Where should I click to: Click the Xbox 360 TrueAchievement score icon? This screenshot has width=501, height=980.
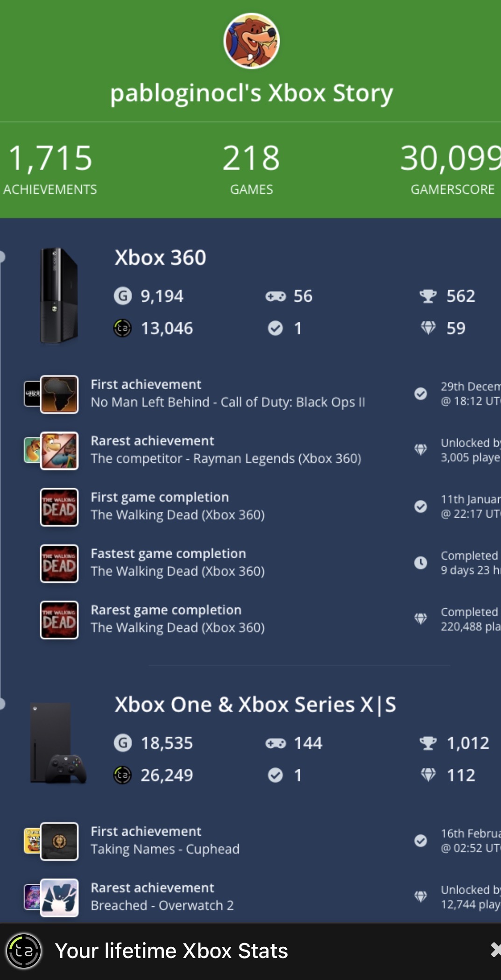point(123,328)
